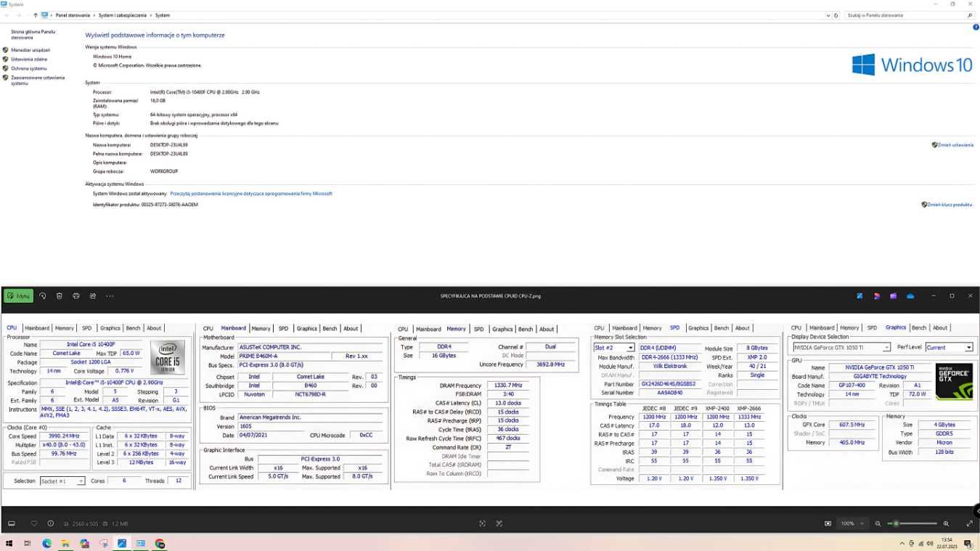980x551 pixels.
Task: Mark the photo as favorite with heart icon
Action: coord(33,523)
